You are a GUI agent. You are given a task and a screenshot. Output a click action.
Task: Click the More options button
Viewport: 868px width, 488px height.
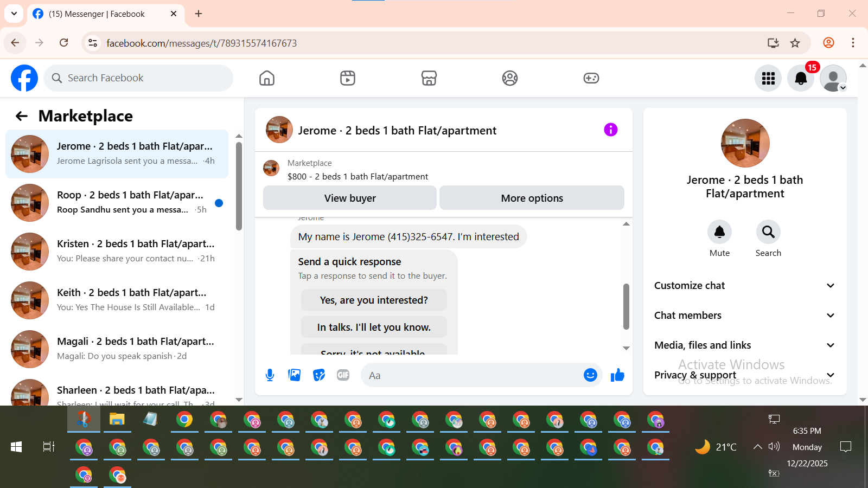[532, 198]
